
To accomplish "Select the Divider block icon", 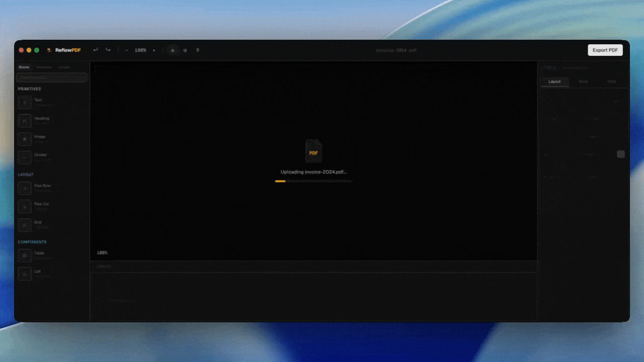I will tap(25, 157).
